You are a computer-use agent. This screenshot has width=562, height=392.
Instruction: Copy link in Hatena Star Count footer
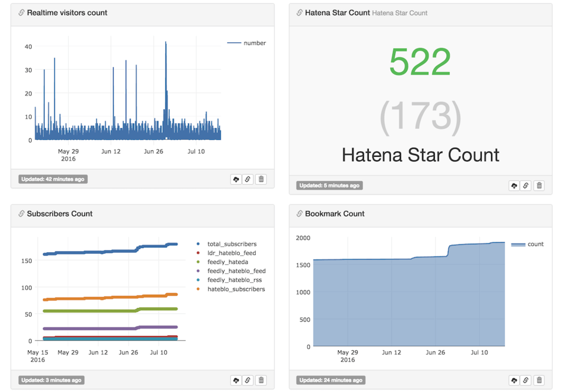pyautogui.click(x=526, y=186)
